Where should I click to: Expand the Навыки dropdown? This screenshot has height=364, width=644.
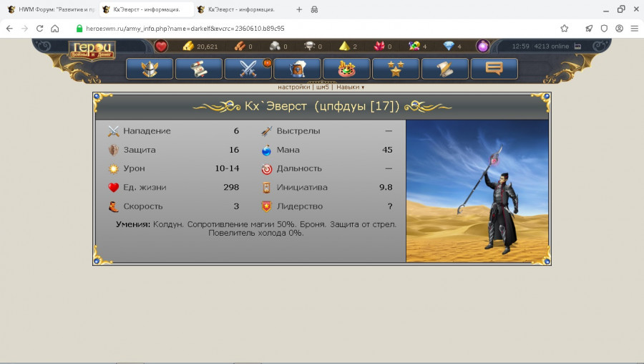(350, 87)
